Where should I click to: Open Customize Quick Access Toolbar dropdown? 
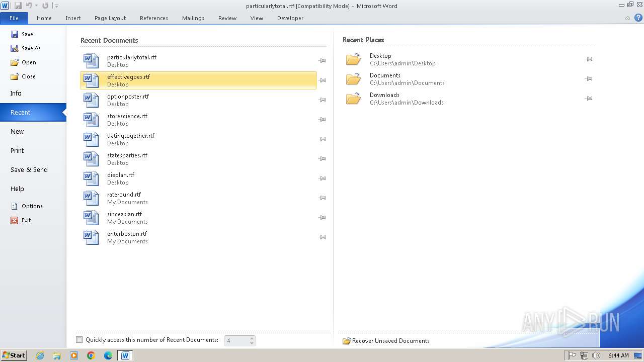pyautogui.click(x=56, y=6)
